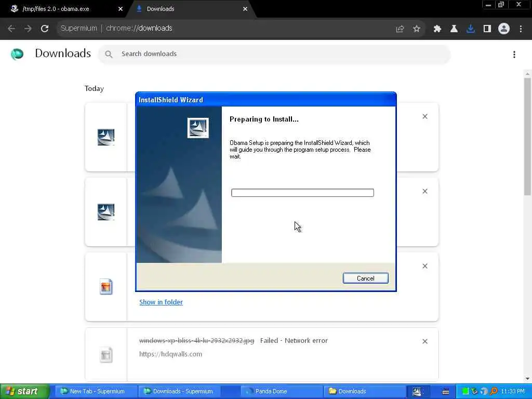This screenshot has width=532, height=399.
Task: Go back to previous browser page
Action: coord(11,29)
